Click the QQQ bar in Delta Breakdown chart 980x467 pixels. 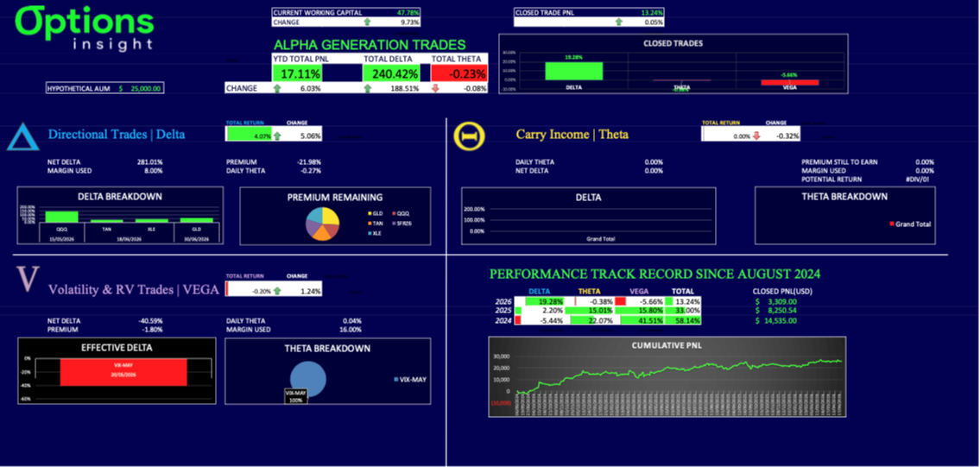click(62, 217)
